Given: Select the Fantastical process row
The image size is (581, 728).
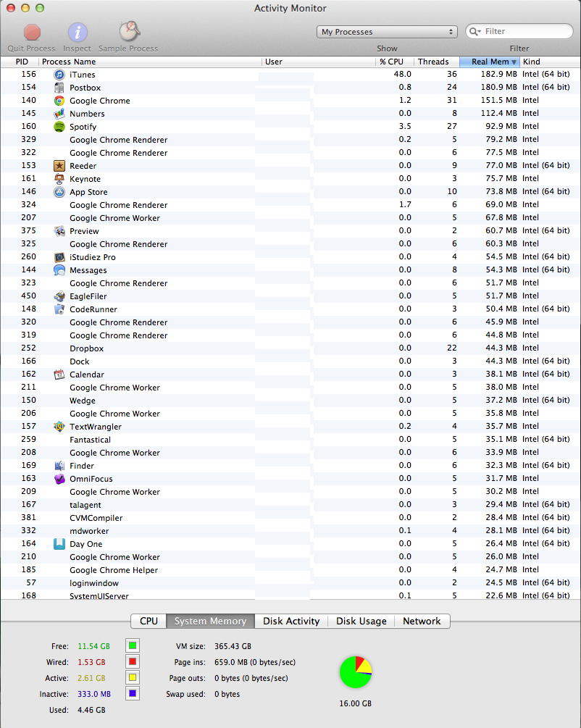Looking at the screenshot, I should (x=290, y=439).
